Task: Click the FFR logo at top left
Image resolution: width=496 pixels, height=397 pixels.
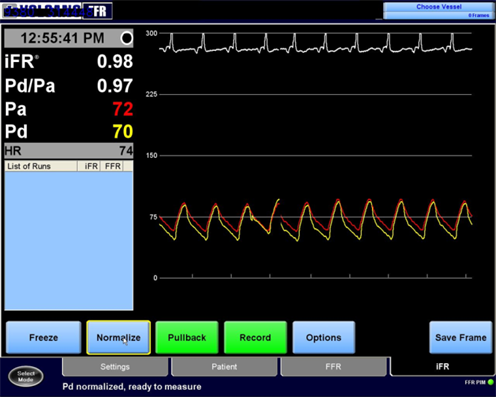Action: [97, 11]
